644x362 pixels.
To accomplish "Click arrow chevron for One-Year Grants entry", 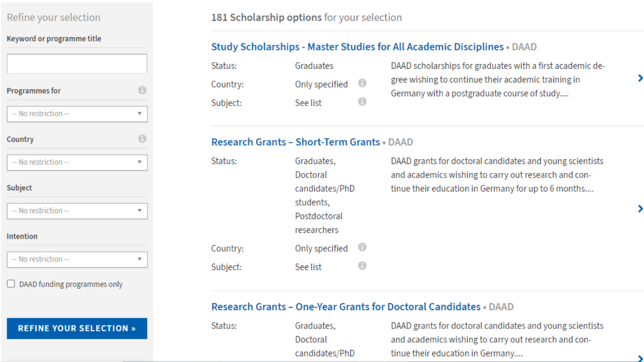I will (x=640, y=358).
